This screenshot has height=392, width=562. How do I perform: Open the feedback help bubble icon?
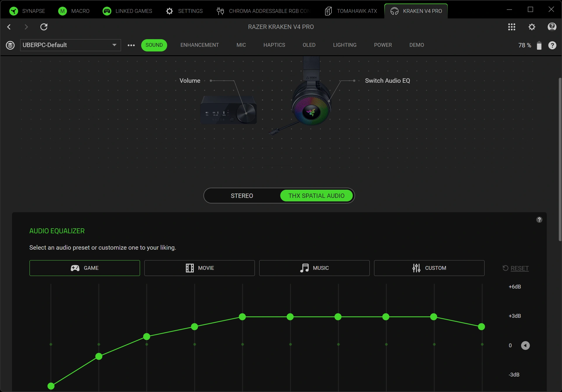click(x=552, y=27)
